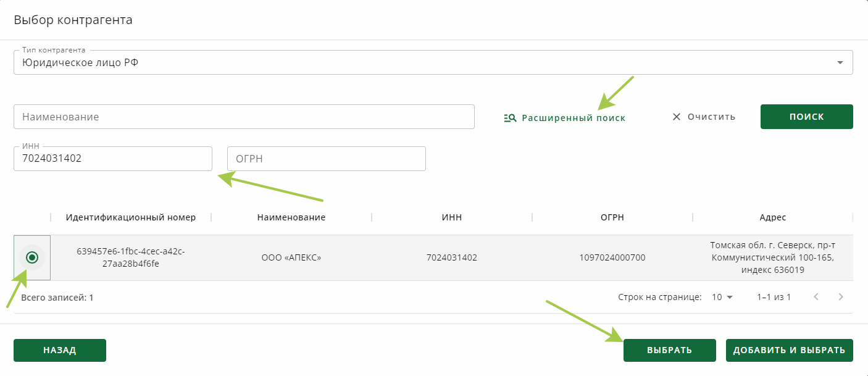
Task: Click the Адрес column header
Action: (x=773, y=217)
